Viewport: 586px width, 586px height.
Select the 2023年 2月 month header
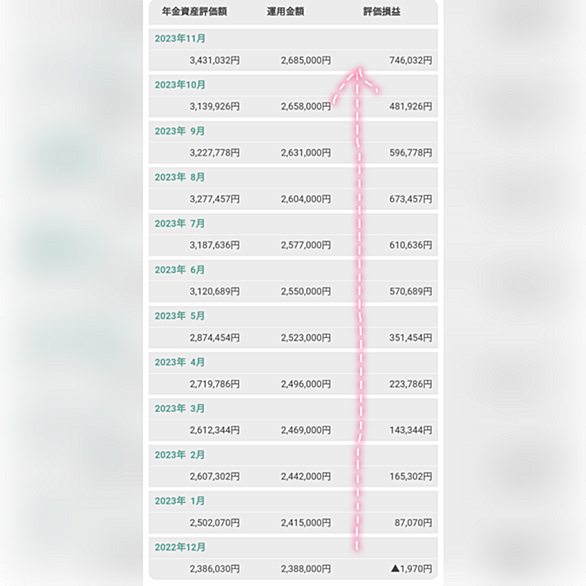coord(293,455)
